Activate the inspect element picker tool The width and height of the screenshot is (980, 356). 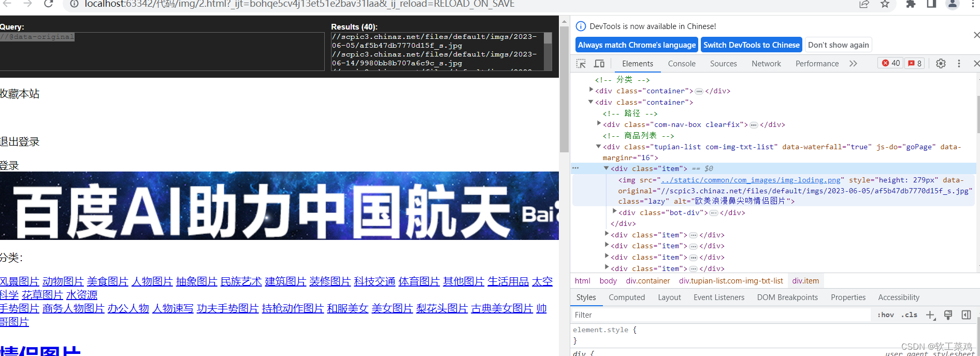tap(581, 63)
